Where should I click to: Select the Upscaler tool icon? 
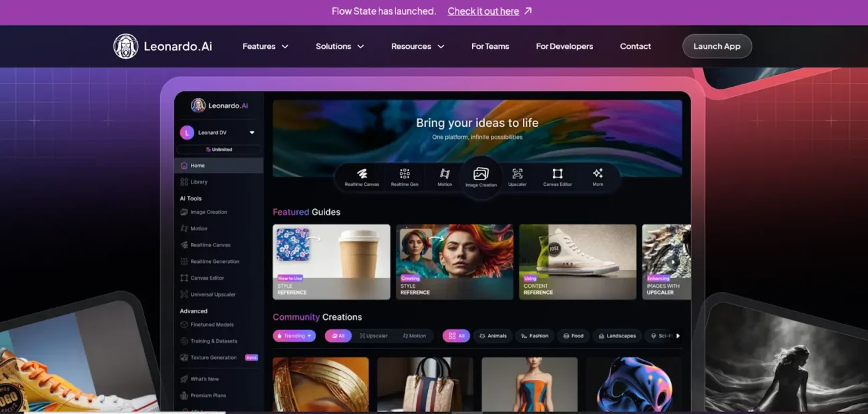pos(517,174)
